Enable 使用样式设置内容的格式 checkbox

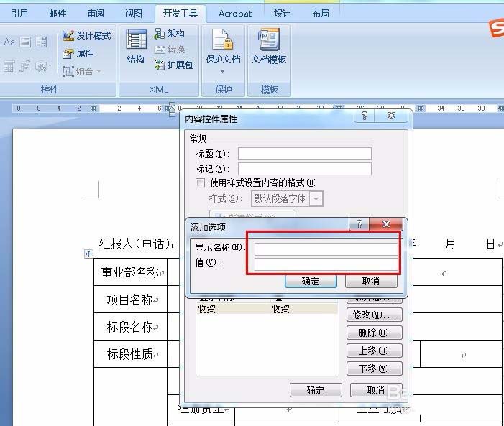tap(200, 182)
